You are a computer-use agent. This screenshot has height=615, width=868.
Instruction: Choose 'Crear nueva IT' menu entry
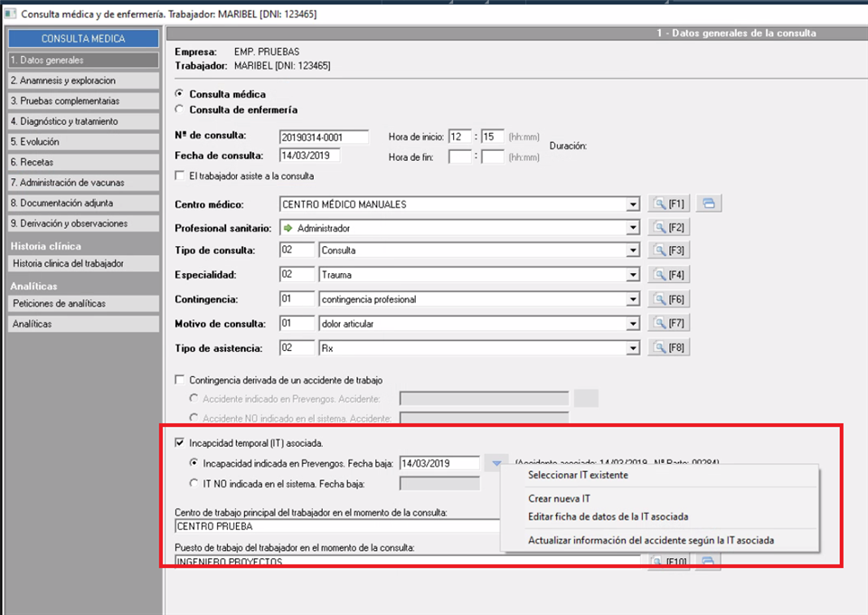[559, 498]
